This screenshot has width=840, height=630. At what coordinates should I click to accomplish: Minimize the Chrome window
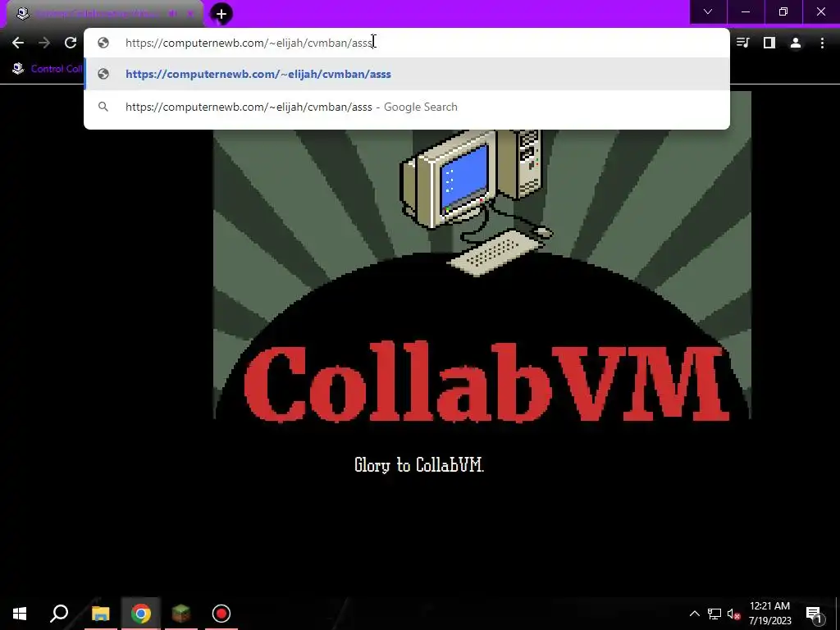tap(746, 11)
